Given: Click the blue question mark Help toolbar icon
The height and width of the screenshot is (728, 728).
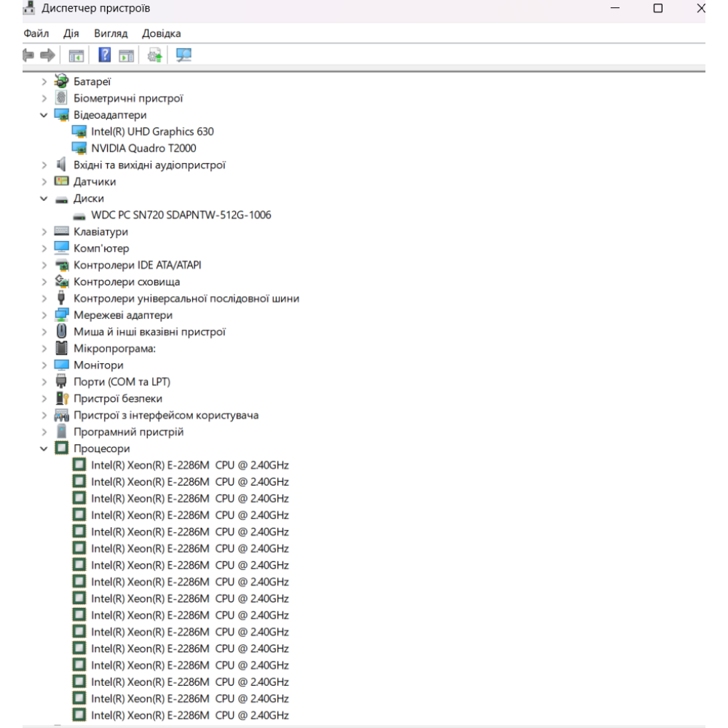Looking at the screenshot, I should click(x=105, y=55).
